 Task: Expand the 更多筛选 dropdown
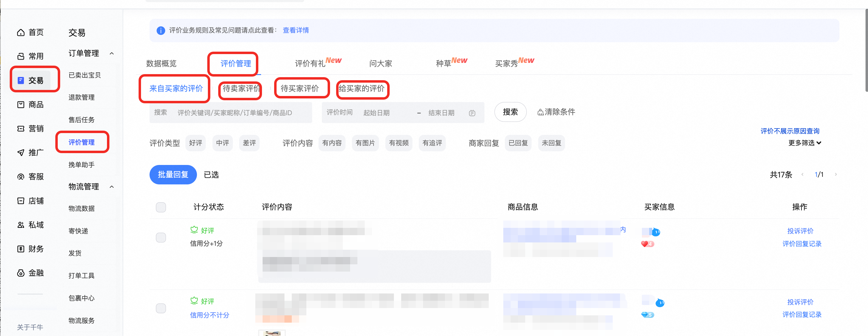(x=805, y=143)
